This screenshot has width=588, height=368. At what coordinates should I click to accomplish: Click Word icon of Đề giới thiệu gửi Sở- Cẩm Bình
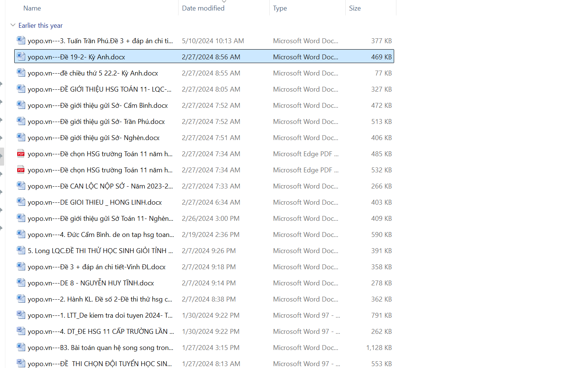pyautogui.click(x=21, y=105)
